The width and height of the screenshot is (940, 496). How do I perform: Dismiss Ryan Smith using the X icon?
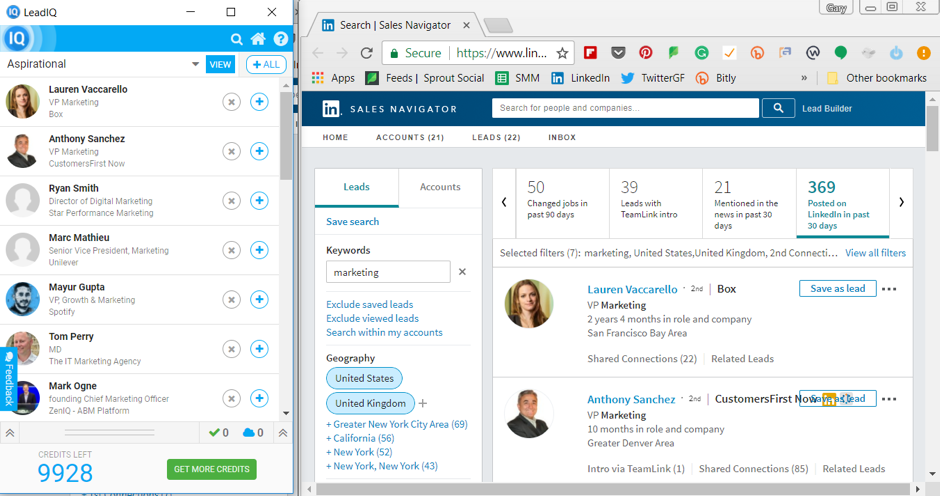[x=231, y=200]
